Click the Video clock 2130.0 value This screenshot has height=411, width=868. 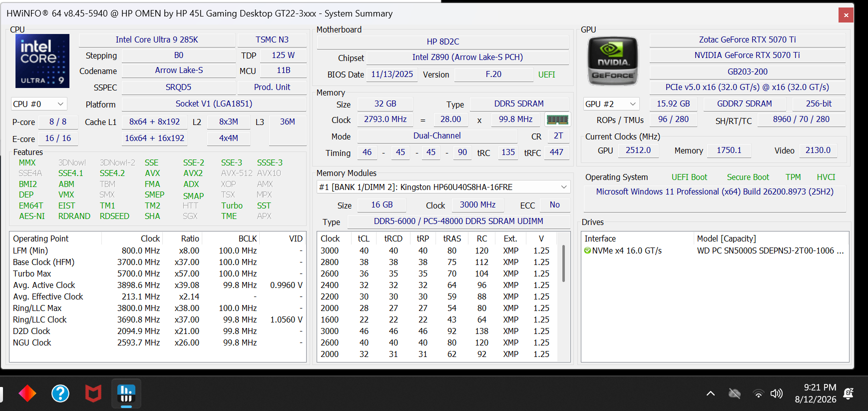click(x=818, y=150)
